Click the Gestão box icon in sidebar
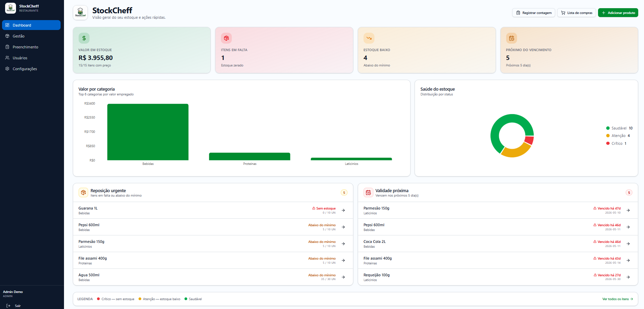This screenshot has width=644, height=309. (7, 36)
